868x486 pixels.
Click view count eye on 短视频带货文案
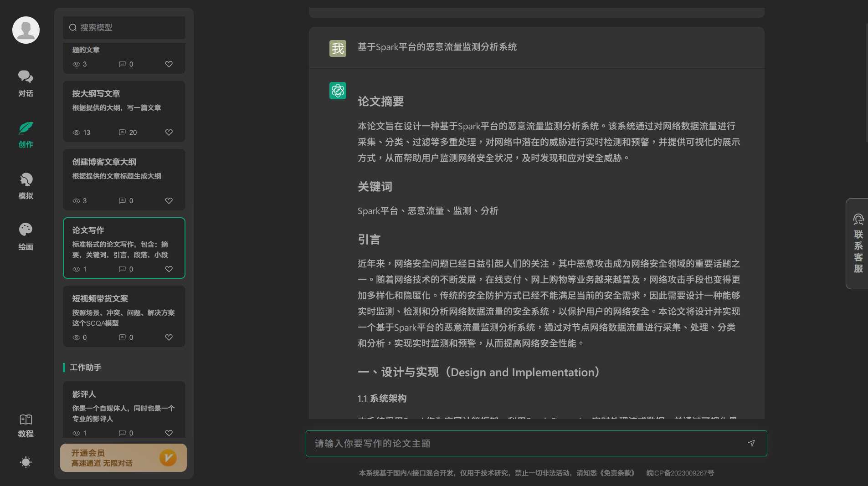point(76,338)
